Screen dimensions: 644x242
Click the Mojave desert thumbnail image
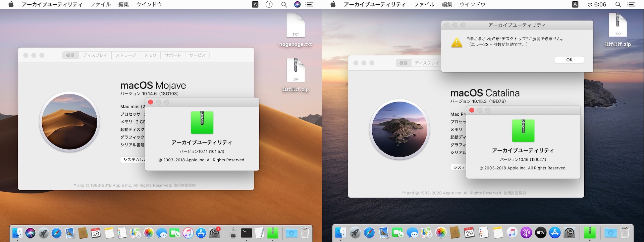(x=69, y=122)
